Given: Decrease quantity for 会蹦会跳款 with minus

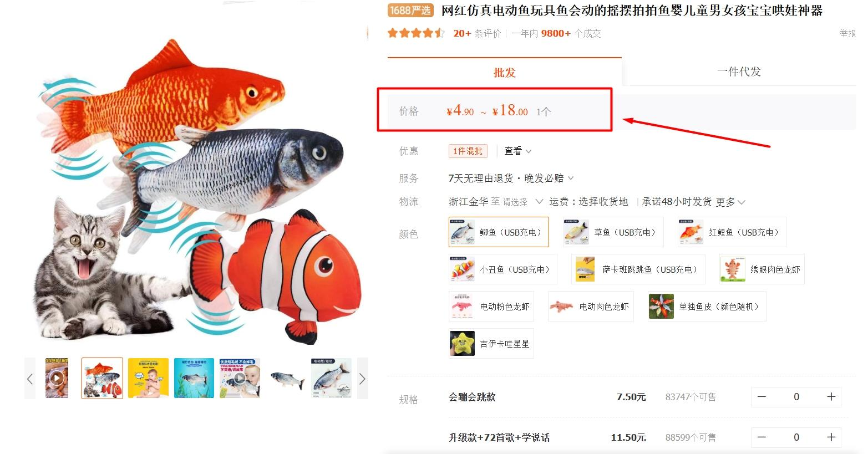Looking at the screenshot, I should tap(762, 397).
